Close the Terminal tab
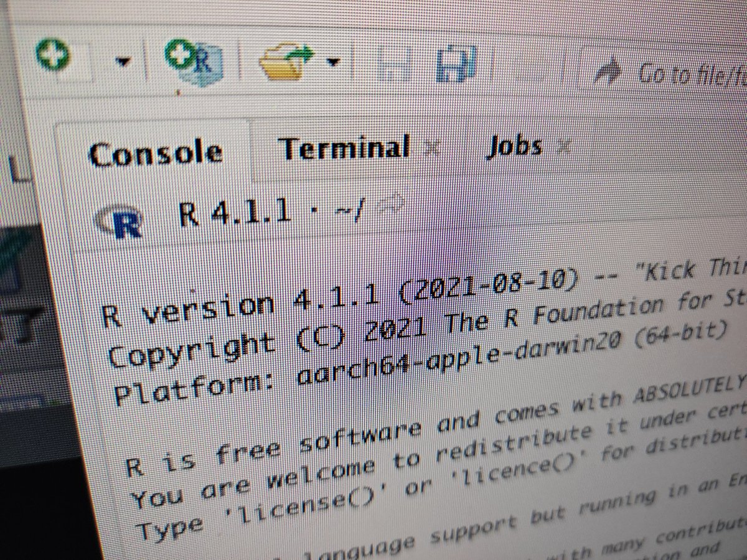This screenshot has height=560, width=747. pos(433,148)
